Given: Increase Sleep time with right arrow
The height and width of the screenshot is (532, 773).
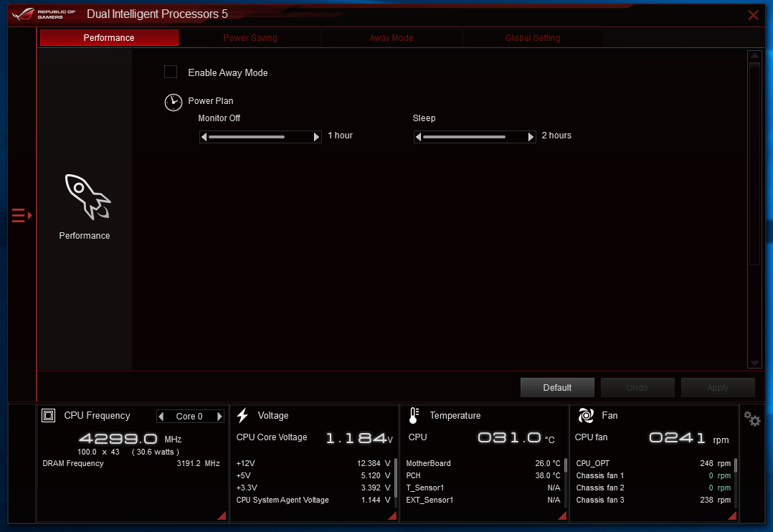Looking at the screenshot, I should click(531, 136).
